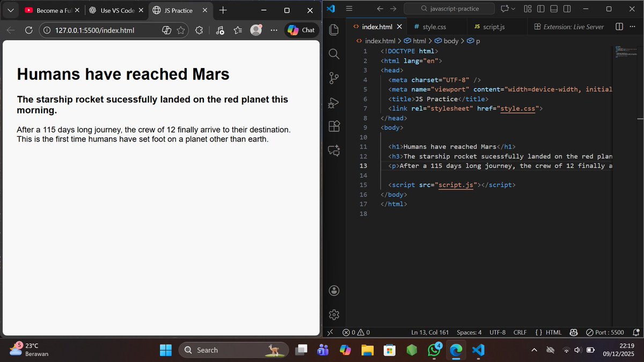Bookmark the page with the star icon
The height and width of the screenshot is (362, 644).
(x=181, y=30)
